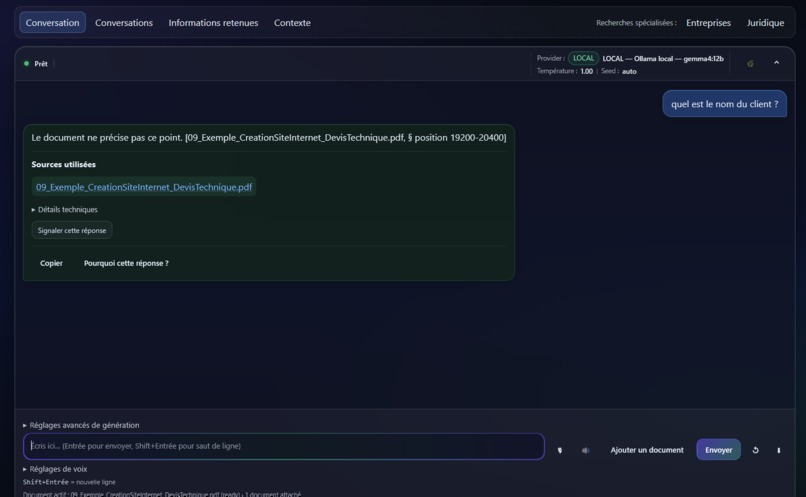Click the 'Ollama local — gemma4:12b' model text
Image resolution: width=806 pixels, height=497 pixels.
(679, 59)
